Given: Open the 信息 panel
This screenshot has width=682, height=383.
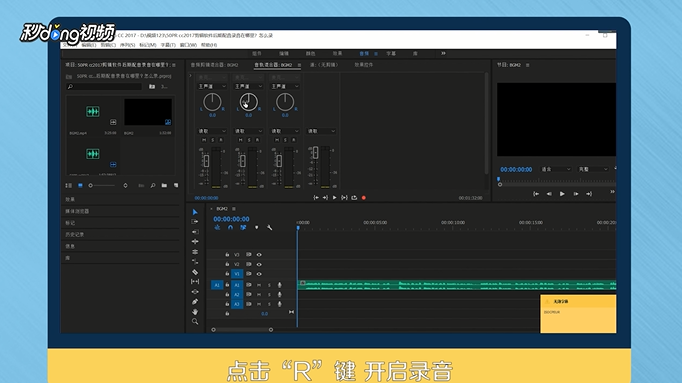Looking at the screenshot, I should coord(70,246).
